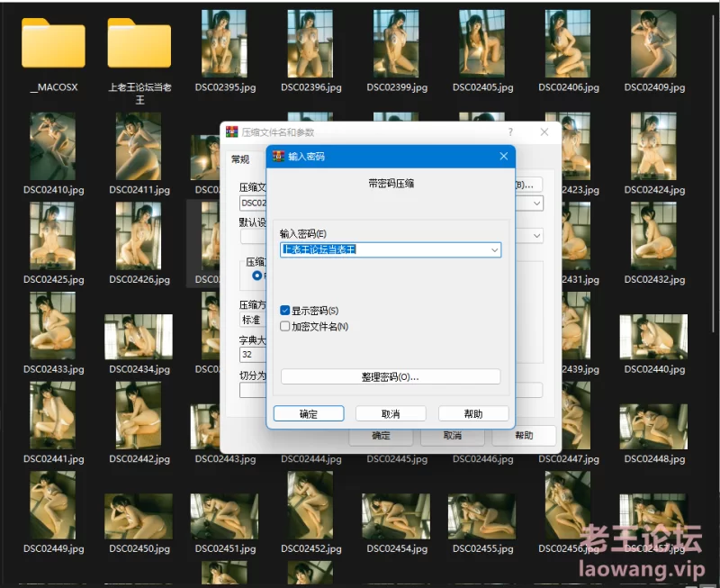This screenshot has width=720, height=588.
Task: Switch to the 常规 tab
Action: tap(240, 159)
